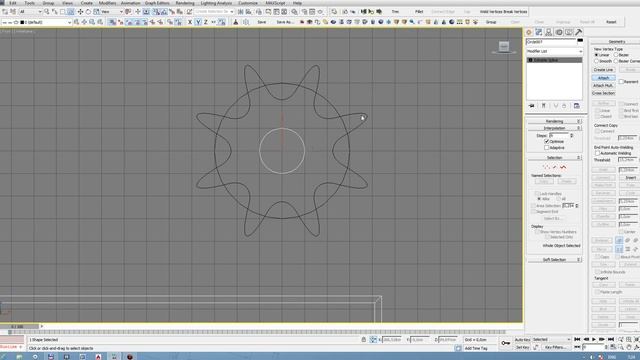This screenshot has width=640, height=360.
Task: Open the Modify command panel tab
Action: click(539, 32)
